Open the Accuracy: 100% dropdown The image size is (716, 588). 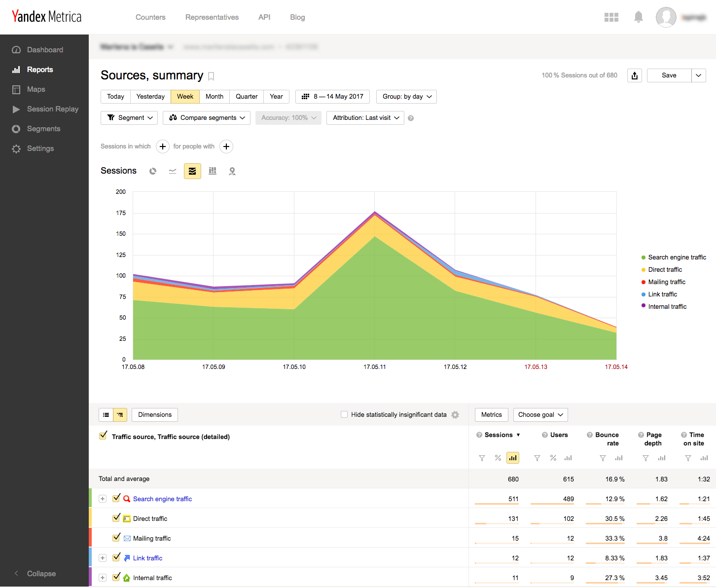click(x=288, y=118)
